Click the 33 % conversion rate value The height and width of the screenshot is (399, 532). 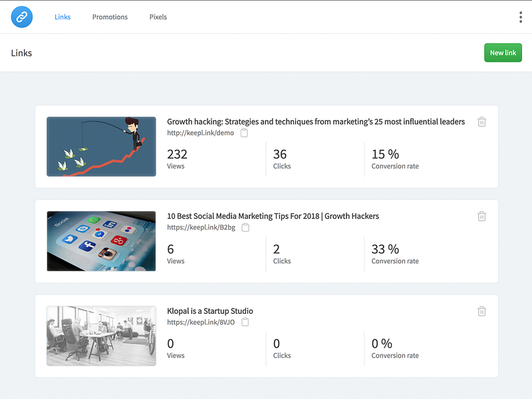point(385,249)
